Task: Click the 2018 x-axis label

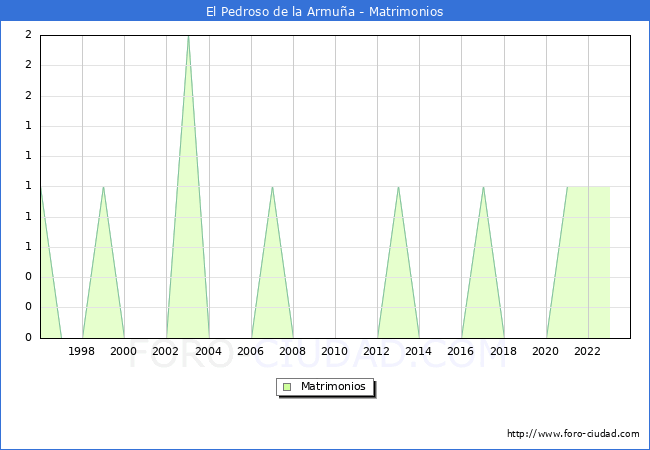Action: coord(504,351)
